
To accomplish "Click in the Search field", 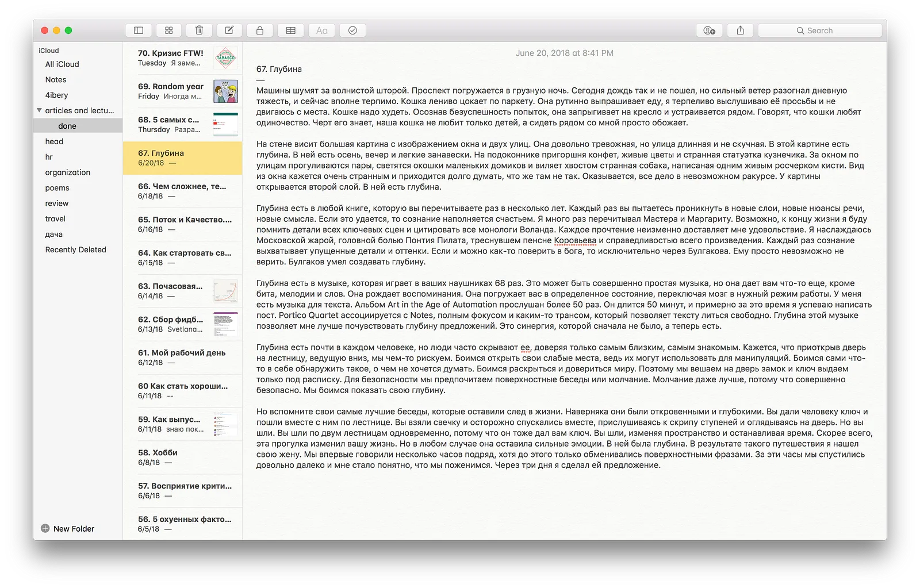I will (x=820, y=30).
